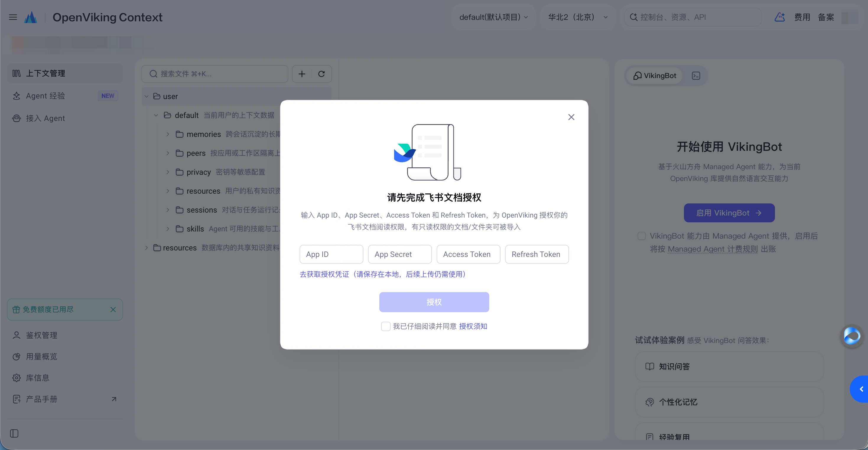Open the 个性化记忆 example card
The image size is (868, 450).
pyautogui.click(x=729, y=402)
